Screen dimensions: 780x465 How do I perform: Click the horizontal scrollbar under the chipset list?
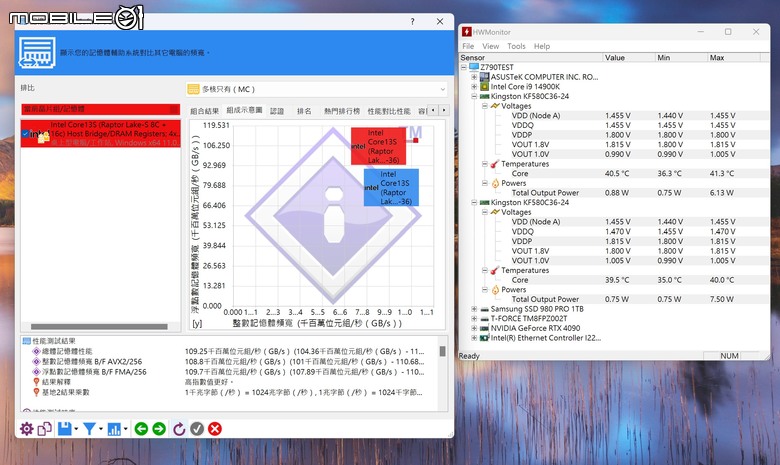point(99,327)
